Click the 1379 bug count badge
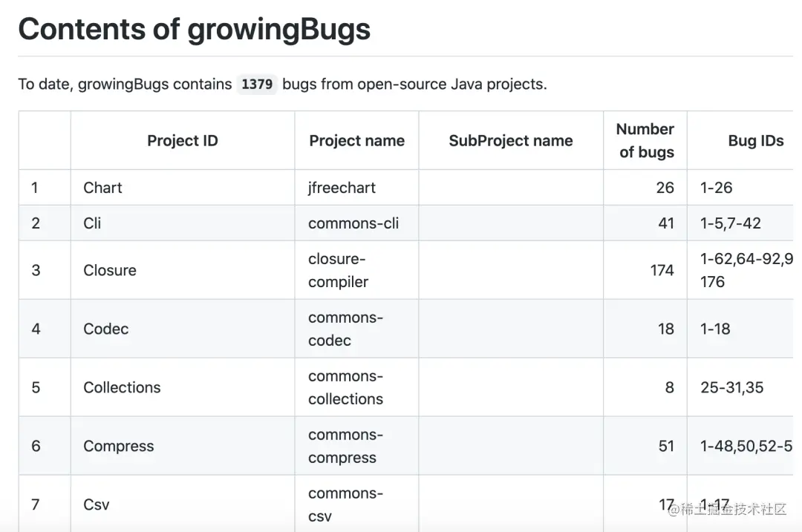802x532 pixels. [x=257, y=84]
